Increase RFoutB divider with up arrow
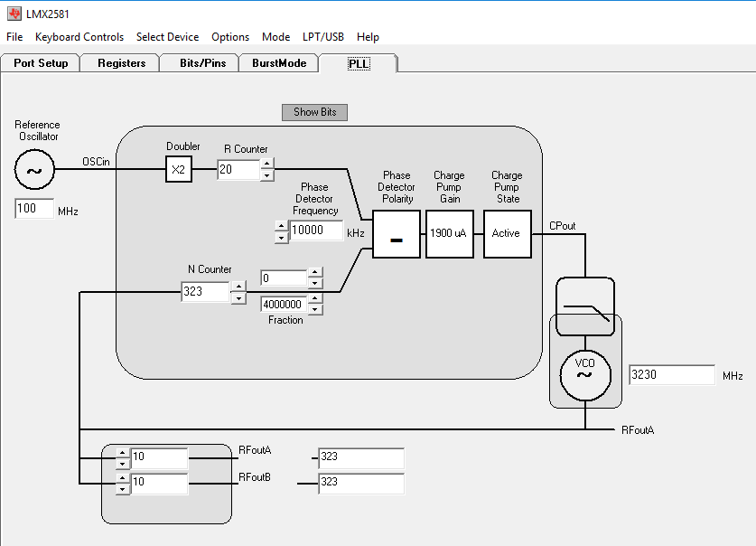756x546 pixels. click(123, 478)
